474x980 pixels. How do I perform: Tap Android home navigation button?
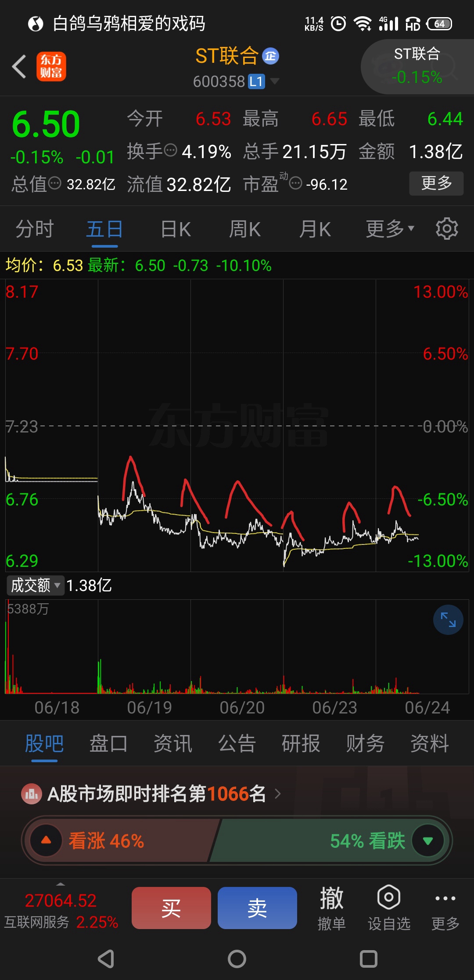coord(237,959)
